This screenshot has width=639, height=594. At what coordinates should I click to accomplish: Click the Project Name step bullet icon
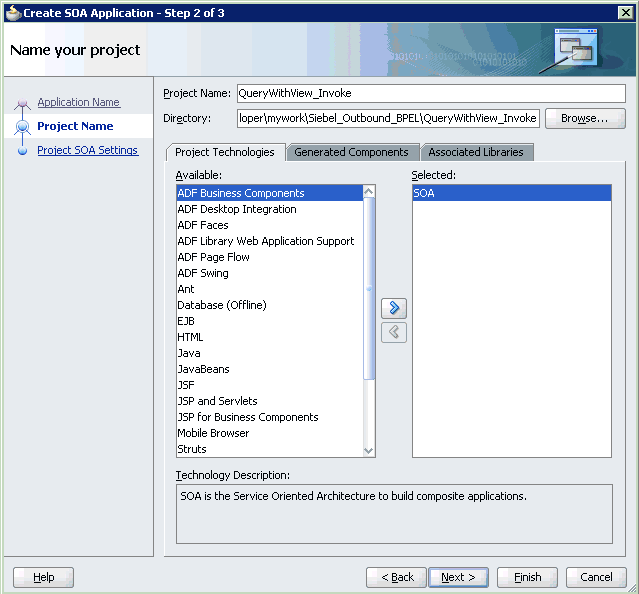(22, 127)
